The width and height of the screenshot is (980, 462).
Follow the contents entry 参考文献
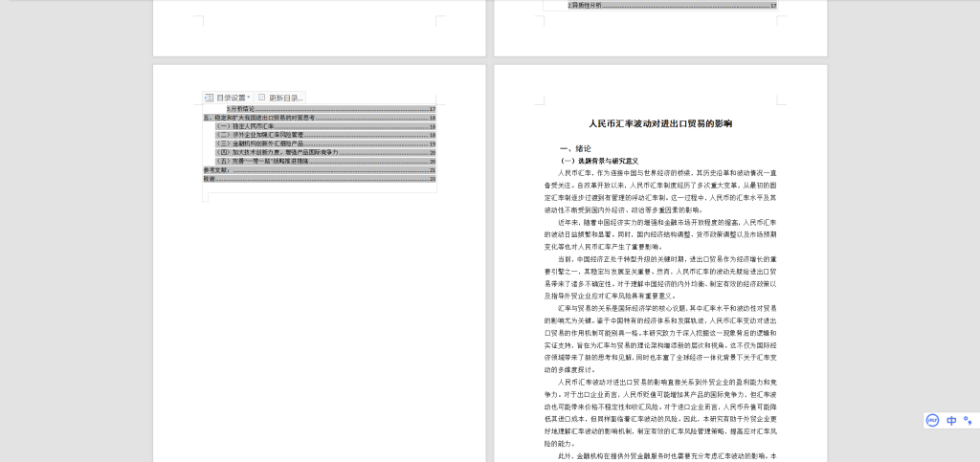click(320, 170)
